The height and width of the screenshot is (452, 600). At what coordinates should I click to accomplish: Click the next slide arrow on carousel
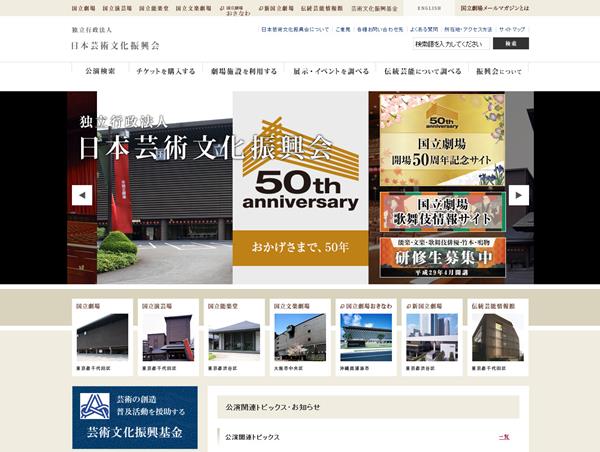[x=518, y=195]
